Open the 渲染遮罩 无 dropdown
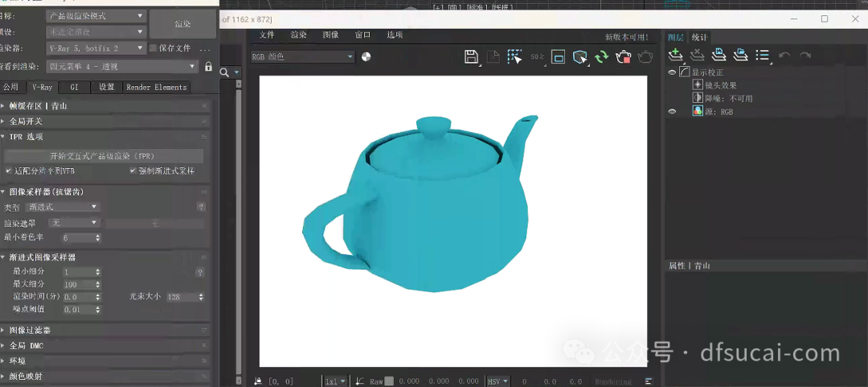The width and height of the screenshot is (868, 387). click(x=74, y=223)
